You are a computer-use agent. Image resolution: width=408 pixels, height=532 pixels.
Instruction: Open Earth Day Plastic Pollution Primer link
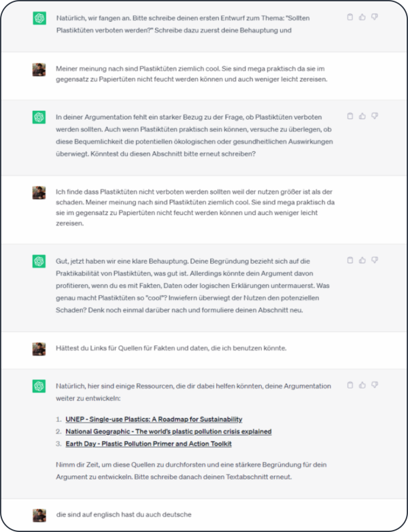click(x=148, y=444)
